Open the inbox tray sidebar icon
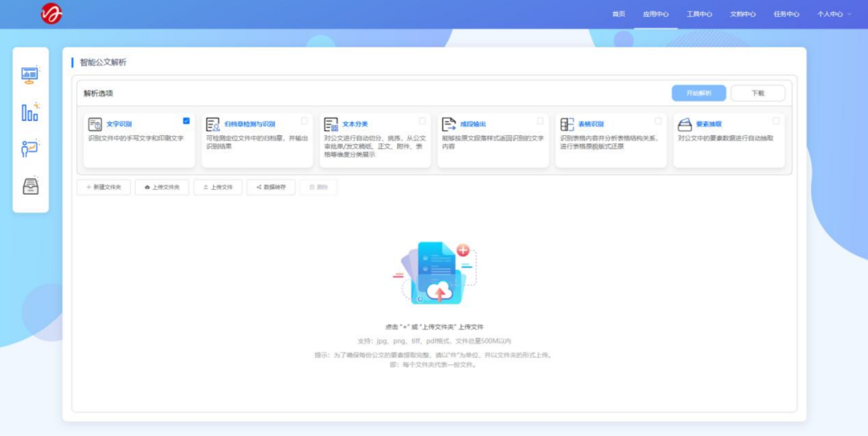Viewport: 868px width, 436px height. 31,186
